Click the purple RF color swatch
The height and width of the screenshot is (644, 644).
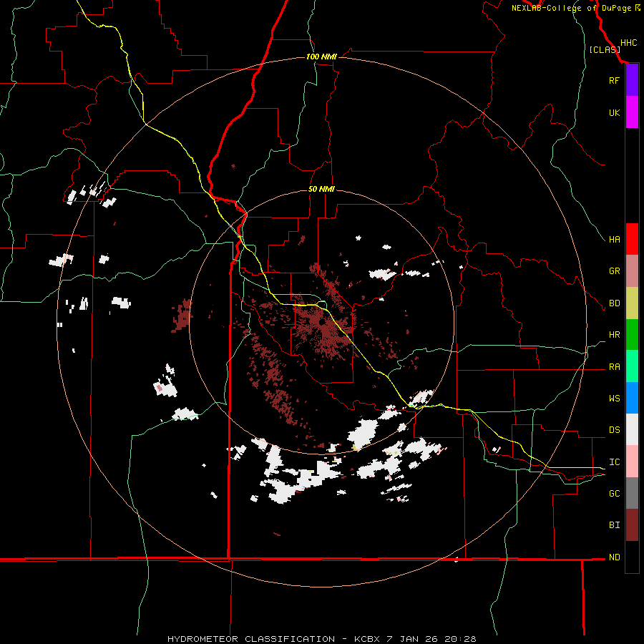click(632, 80)
